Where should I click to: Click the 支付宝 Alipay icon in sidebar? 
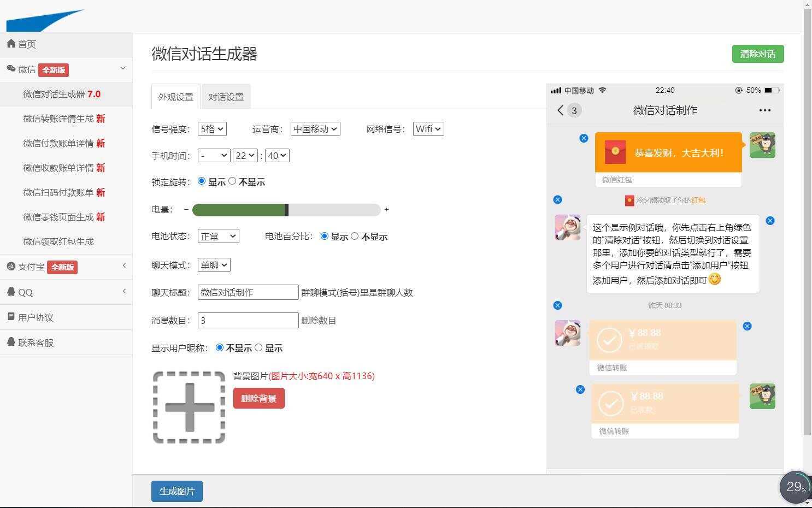[x=12, y=267]
